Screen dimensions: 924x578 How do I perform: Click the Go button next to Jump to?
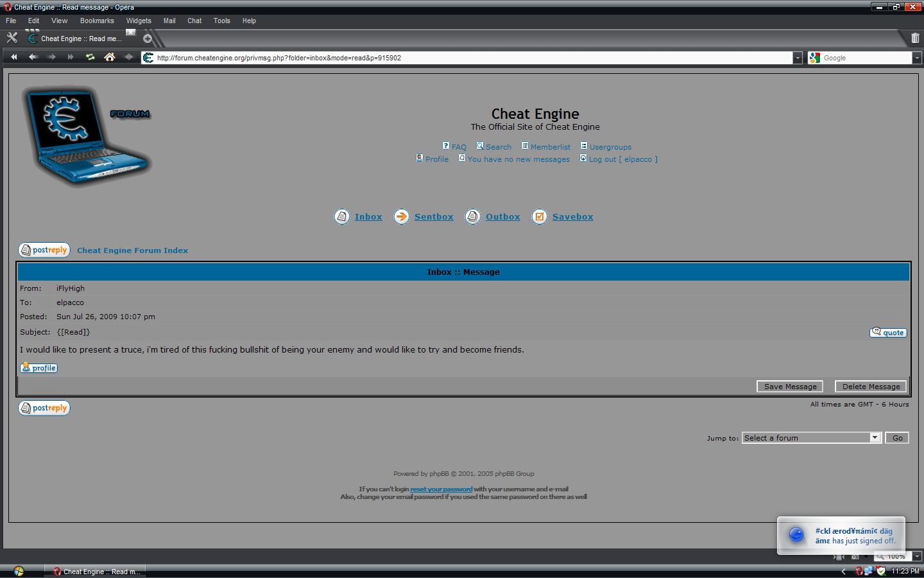point(897,438)
